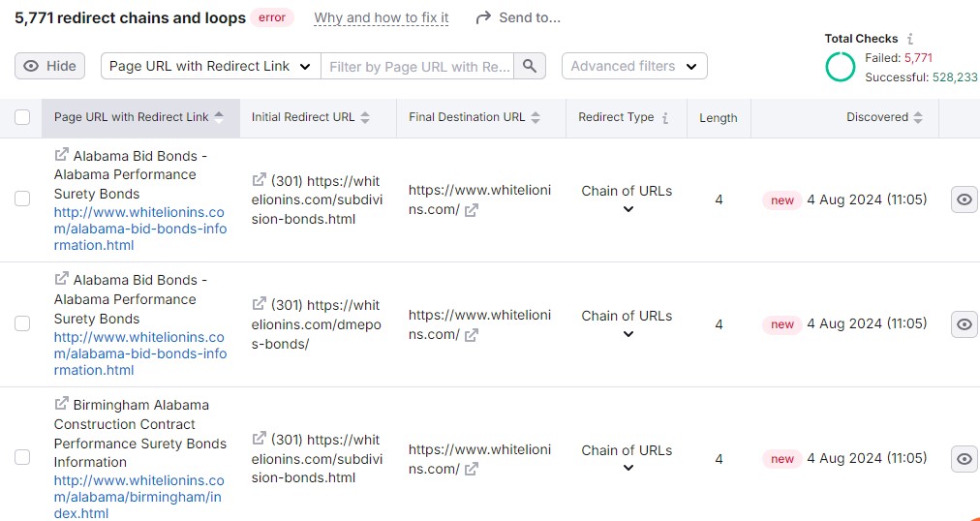Viewport: 980px width, 521px height.
Task: Click the Send to... option
Action: pos(518,17)
